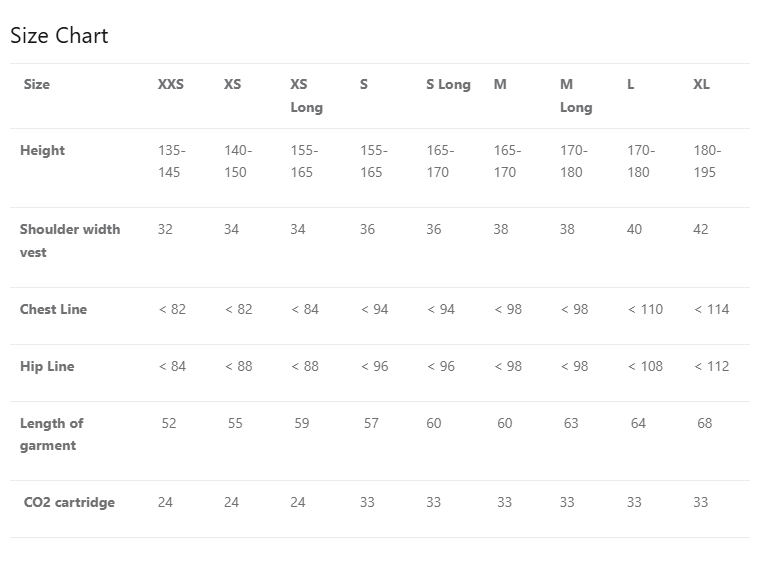Select the XL height value 180-195
The image size is (771, 561).
pyautogui.click(x=707, y=162)
